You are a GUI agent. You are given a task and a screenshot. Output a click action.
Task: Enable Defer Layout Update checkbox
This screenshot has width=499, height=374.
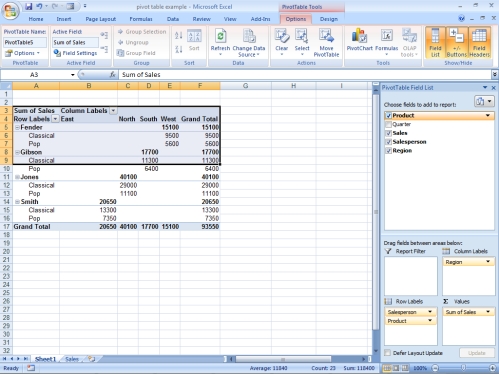click(x=387, y=353)
